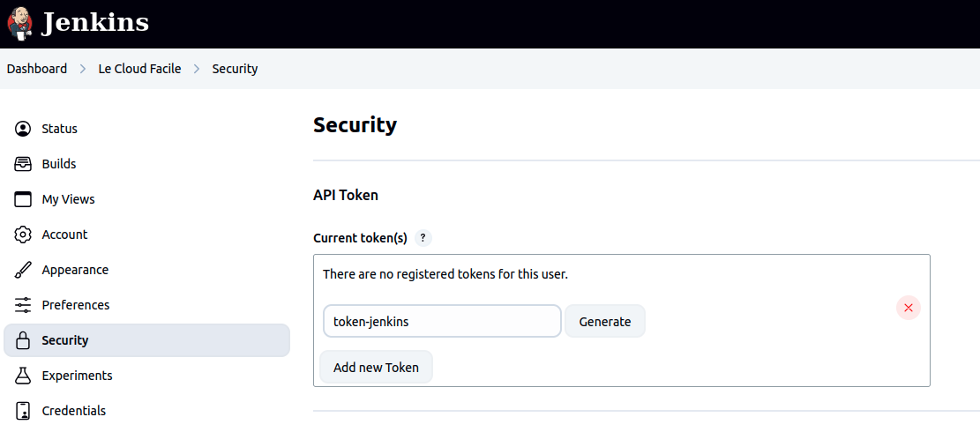This screenshot has width=980, height=432.
Task: Click the Security padlock icon
Action: (23, 340)
